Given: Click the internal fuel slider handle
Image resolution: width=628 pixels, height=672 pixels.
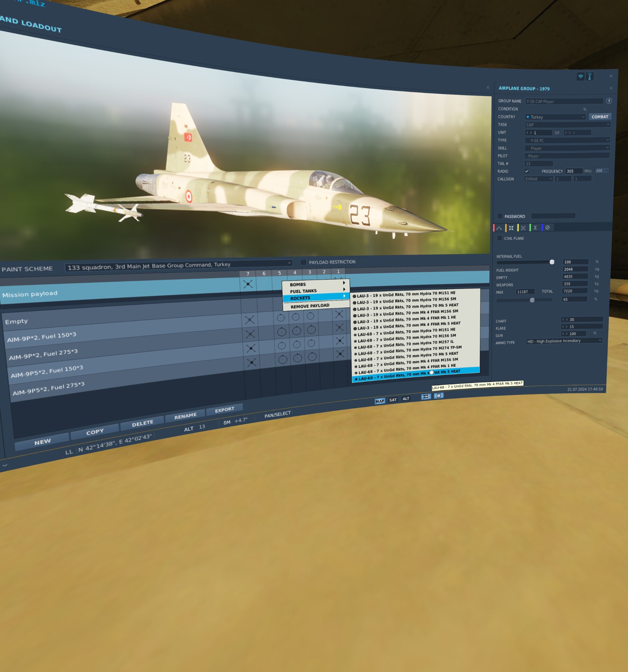Looking at the screenshot, I should [552, 262].
